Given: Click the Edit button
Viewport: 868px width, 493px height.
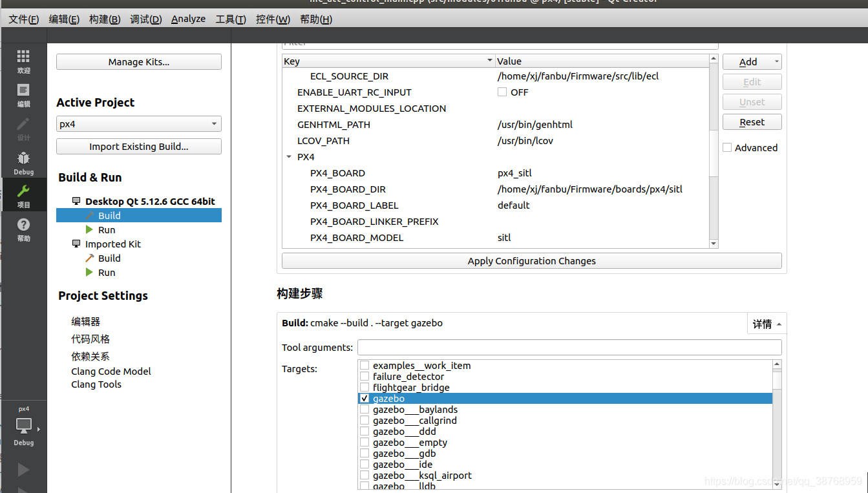Looking at the screenshot, I should click(x=752, y=81).
